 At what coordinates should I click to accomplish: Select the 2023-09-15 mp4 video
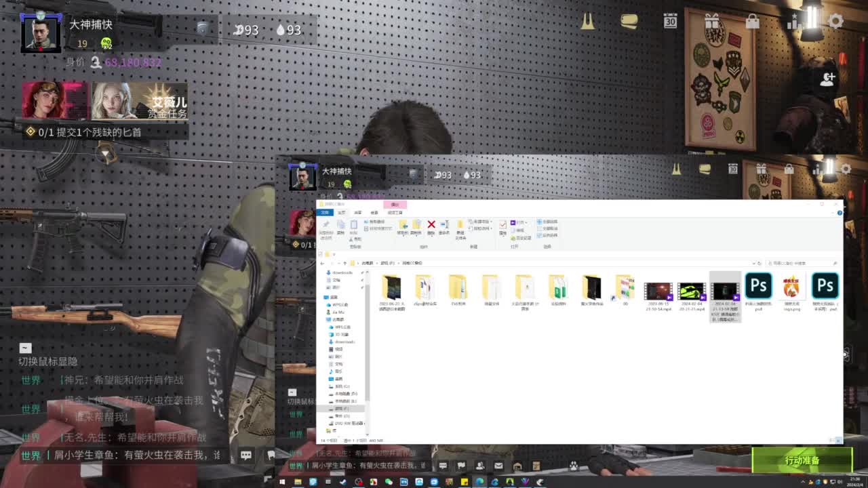(658, 298)
